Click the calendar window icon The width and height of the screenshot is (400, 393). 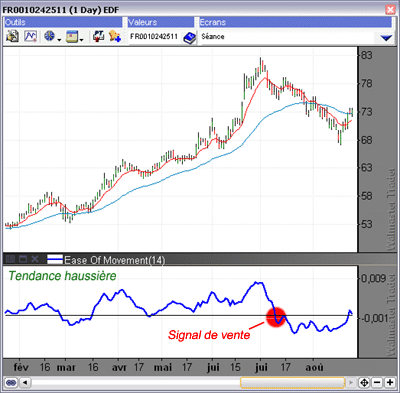click(x=71, y=36)
